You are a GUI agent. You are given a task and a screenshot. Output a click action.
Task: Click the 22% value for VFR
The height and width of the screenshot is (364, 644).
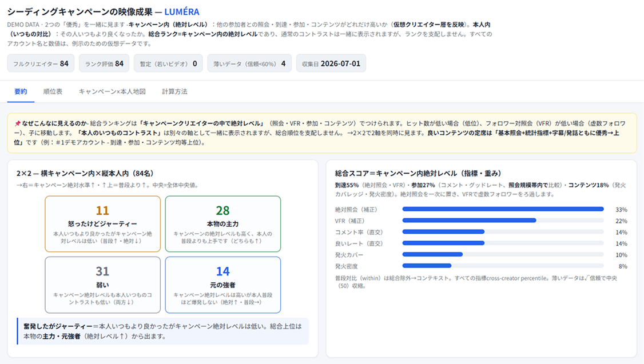(621, 221)
